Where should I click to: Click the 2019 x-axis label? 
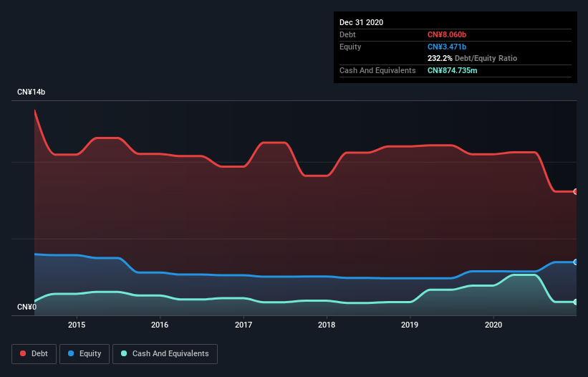pos(410,325)
